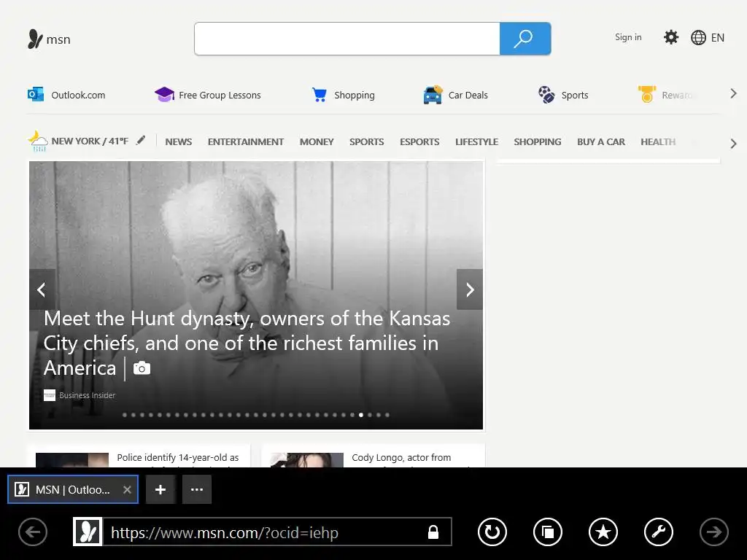The height and width of the screenshot is (560, 747).
Task: Open the LIFESTYLE section
Action: pyautogui.click(x=477, y=142)
